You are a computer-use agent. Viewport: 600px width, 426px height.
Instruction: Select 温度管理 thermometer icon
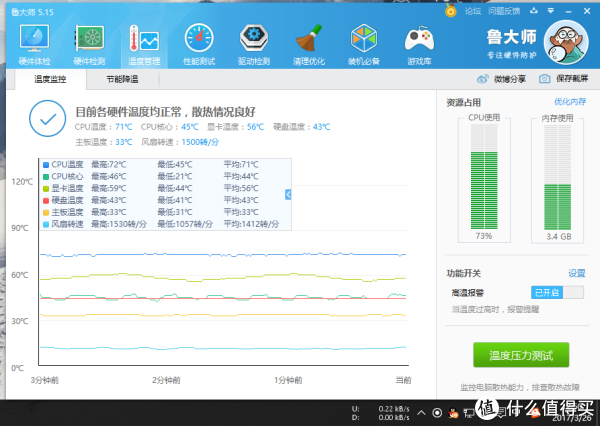pyautogui.click(x=144, y=38)
